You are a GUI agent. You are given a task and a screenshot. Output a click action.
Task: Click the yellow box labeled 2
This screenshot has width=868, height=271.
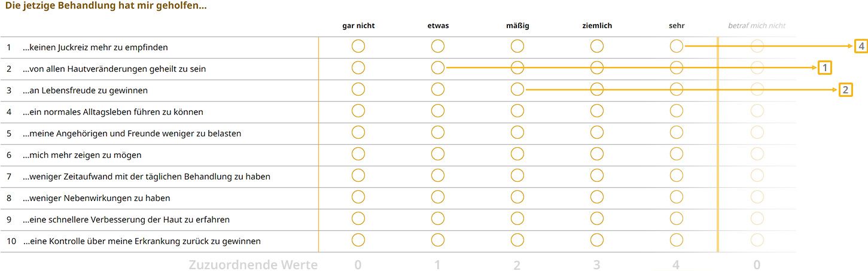coord(845,90)
